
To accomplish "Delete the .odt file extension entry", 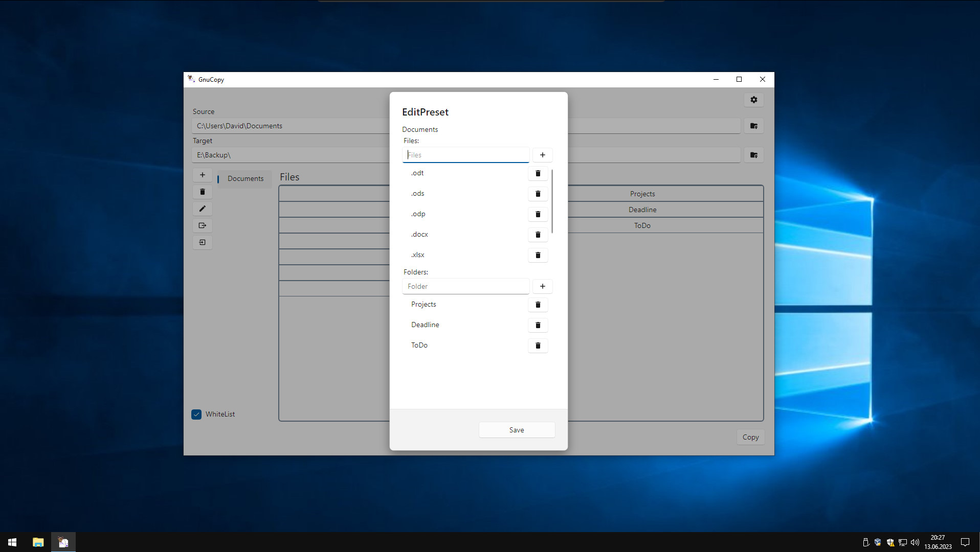I will [538, 173].
